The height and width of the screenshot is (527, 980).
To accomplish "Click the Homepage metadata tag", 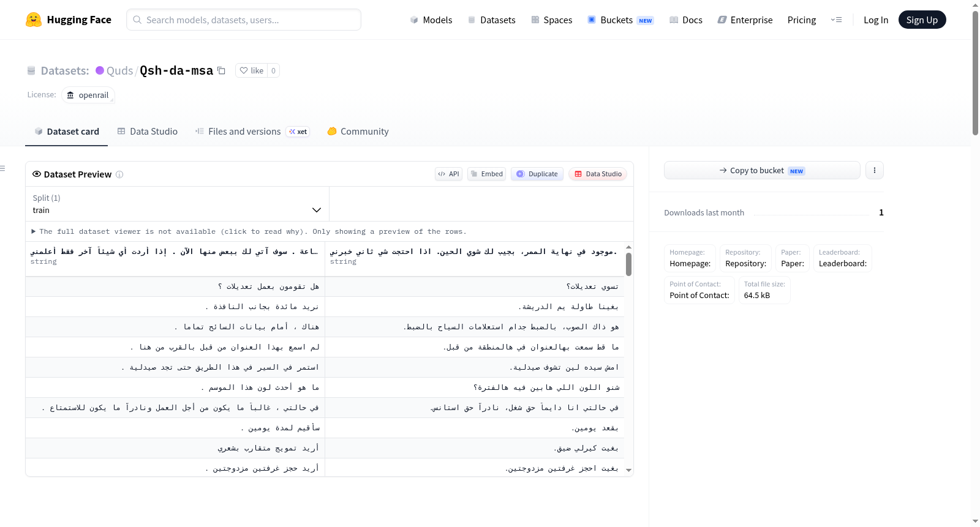I will [x=690, y=258].
